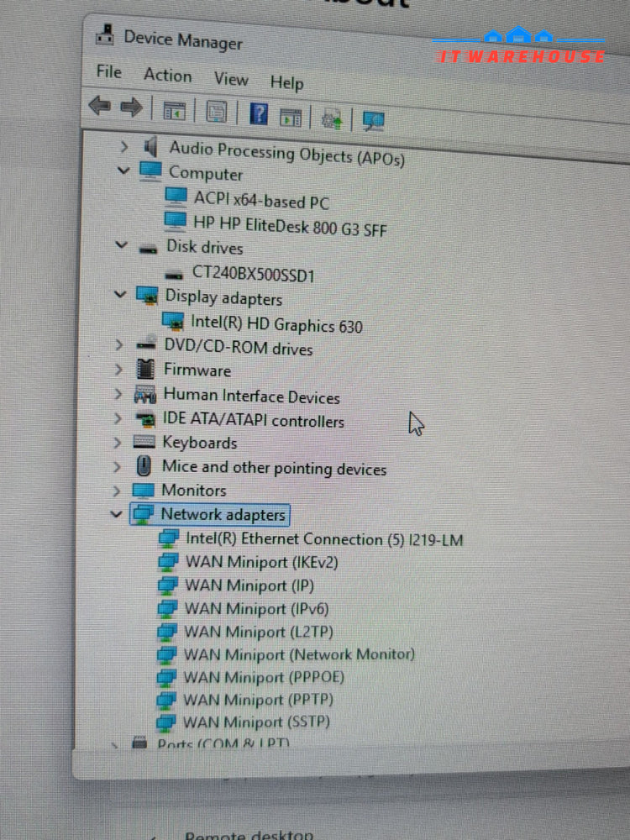The width and height of the screenshot is (630, 840).
Task: Click the Keyboards label text
Action: click(x=200, y=443)
